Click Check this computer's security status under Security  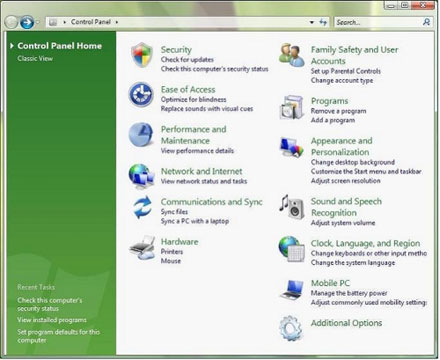[x=214, y=69]
